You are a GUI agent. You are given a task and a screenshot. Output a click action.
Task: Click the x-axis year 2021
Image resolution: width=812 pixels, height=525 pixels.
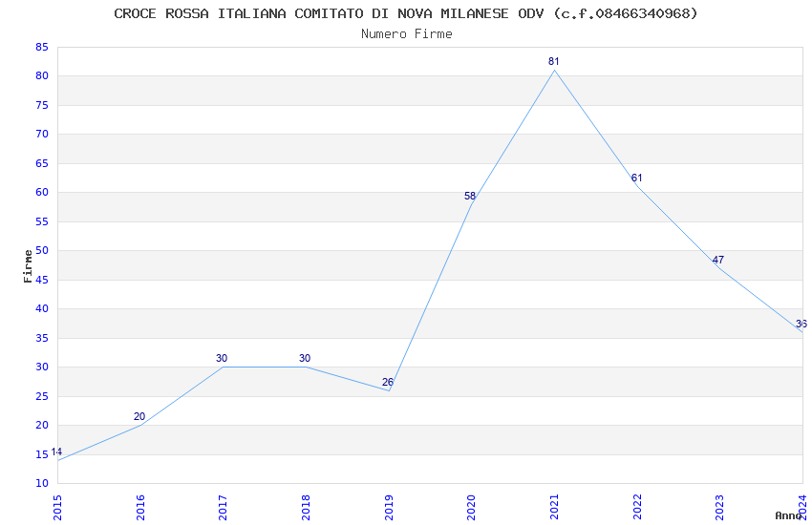coord(554,508)
